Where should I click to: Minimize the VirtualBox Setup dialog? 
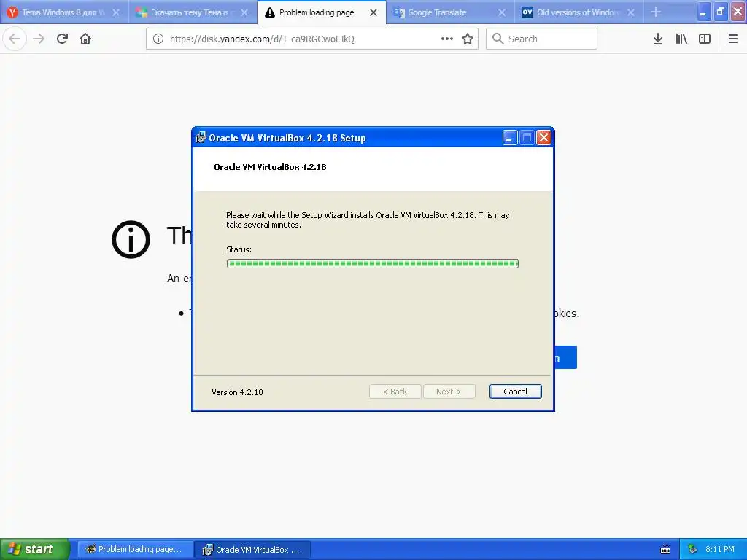(x=510, y=138)
